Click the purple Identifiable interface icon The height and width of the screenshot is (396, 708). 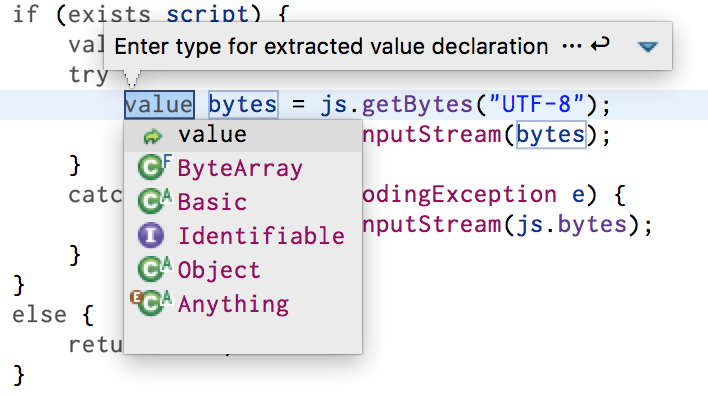coord(151,235)
